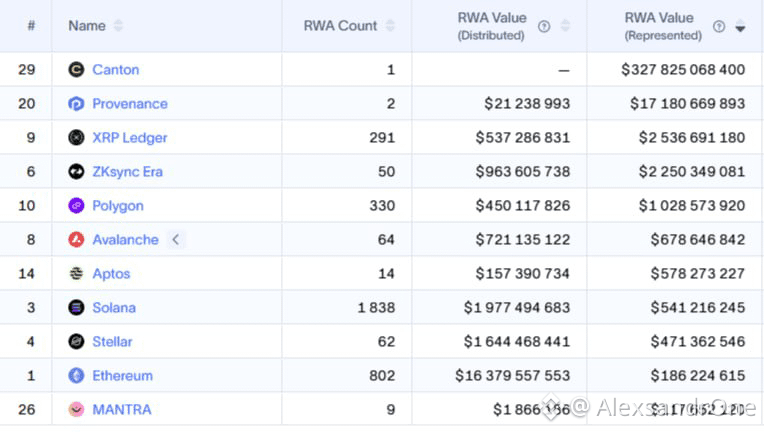This screenshot has height=432, width=764.
Task: Select Stellar RWA count 62
Action: tap(386, 341)
